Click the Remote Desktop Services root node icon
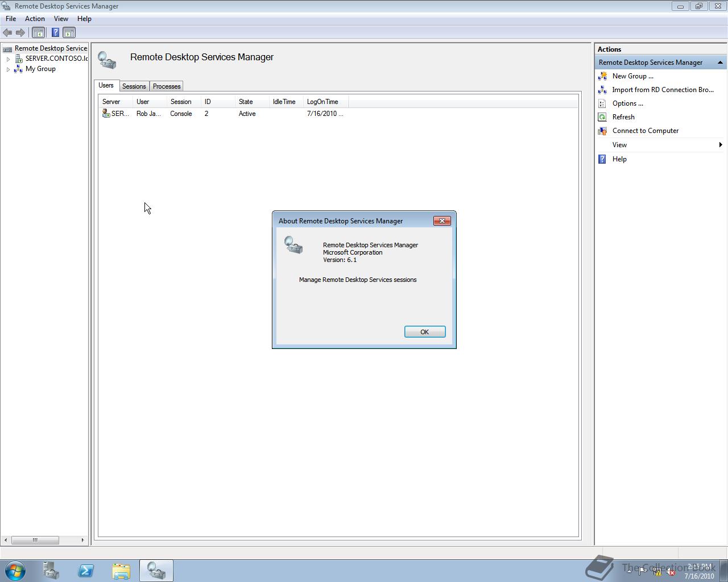728x582 pixels. pos(7,48)
